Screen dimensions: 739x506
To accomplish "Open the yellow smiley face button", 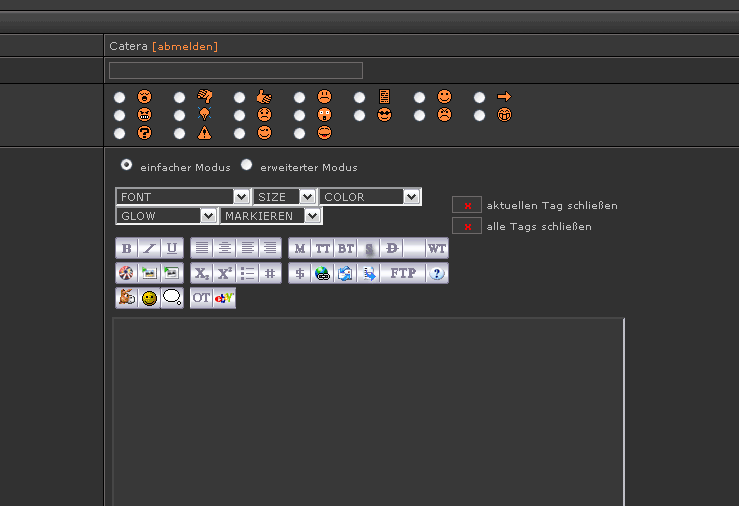I will (149, 298).
